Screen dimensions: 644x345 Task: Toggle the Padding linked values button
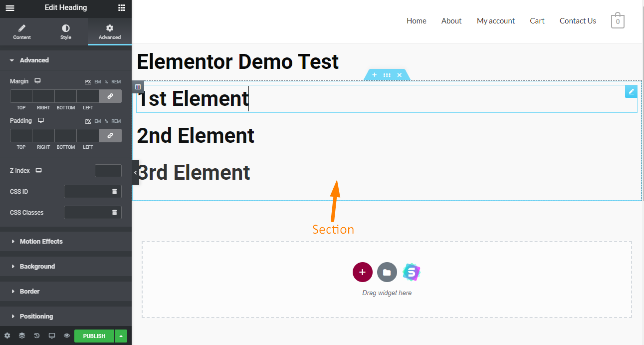click(110, 136)
